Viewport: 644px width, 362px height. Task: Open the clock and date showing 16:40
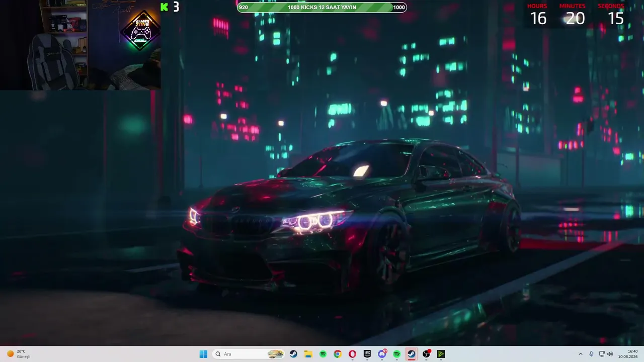(628, 354)
